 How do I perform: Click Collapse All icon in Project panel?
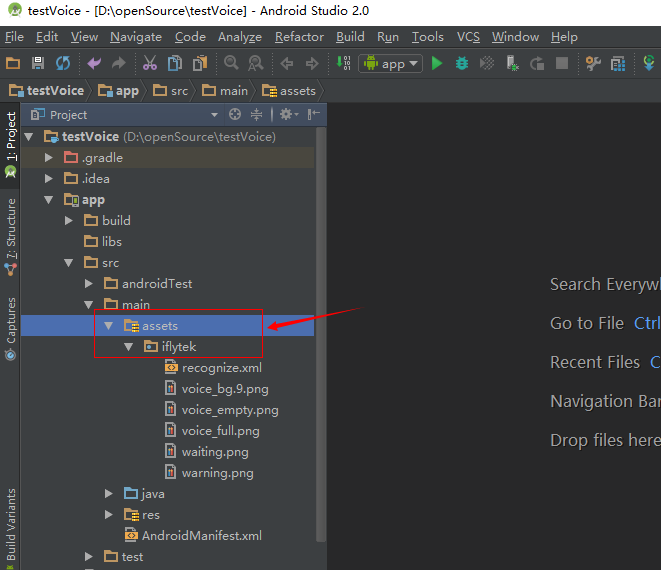(x=256, y=114)
